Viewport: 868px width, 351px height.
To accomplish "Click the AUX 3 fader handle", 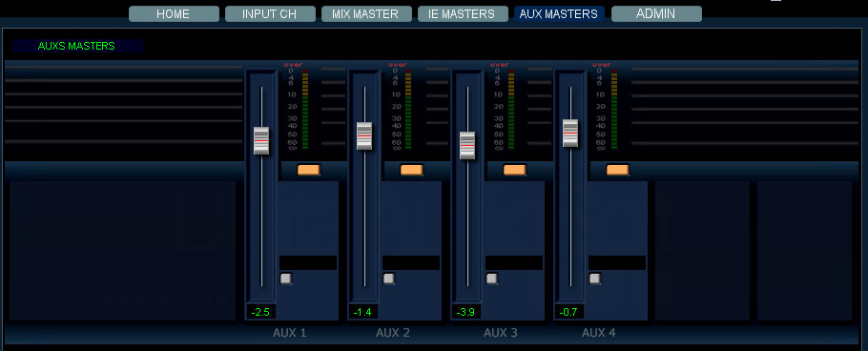I will pyautogui.click(x=467, y=146).
